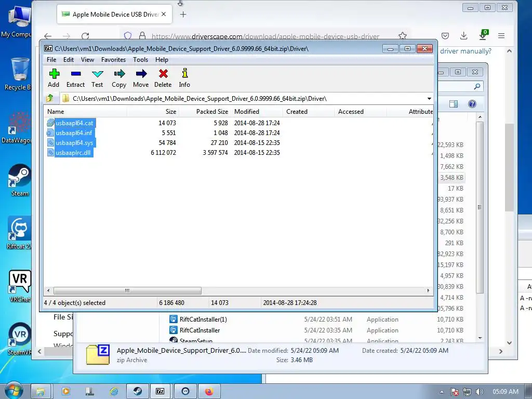Click the Add toolbar button in 7-Zip
Image resolution: width=532 pixels, height=399 pixels.
54,78
